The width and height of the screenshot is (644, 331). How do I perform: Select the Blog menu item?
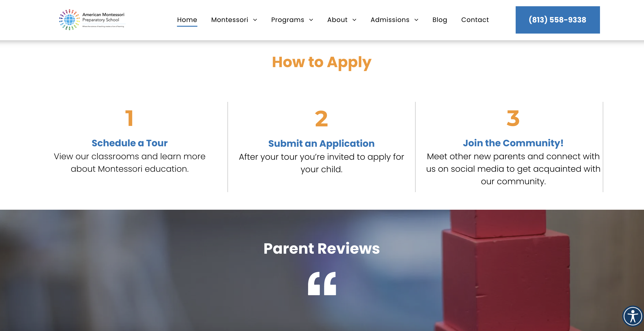(x=439, y=20)
